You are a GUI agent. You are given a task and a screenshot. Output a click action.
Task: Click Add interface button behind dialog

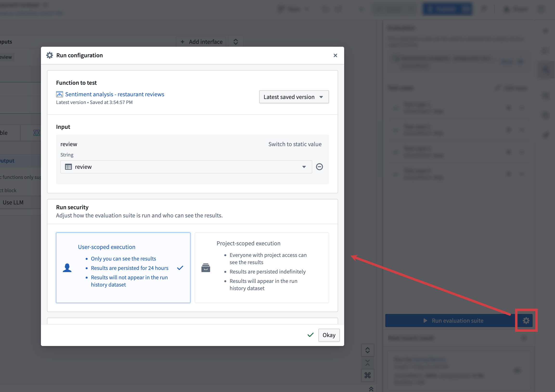(x=201, y=42)
